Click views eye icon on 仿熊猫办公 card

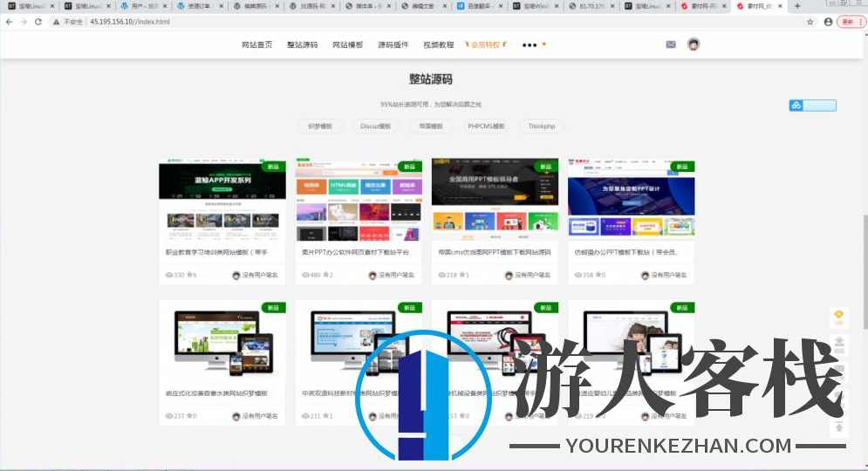click(578, 275)
